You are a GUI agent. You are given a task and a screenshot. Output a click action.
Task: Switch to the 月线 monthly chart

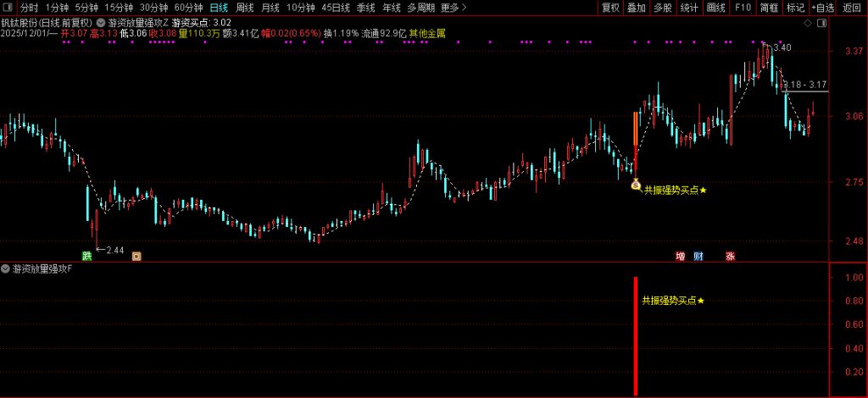pos(270,8)
